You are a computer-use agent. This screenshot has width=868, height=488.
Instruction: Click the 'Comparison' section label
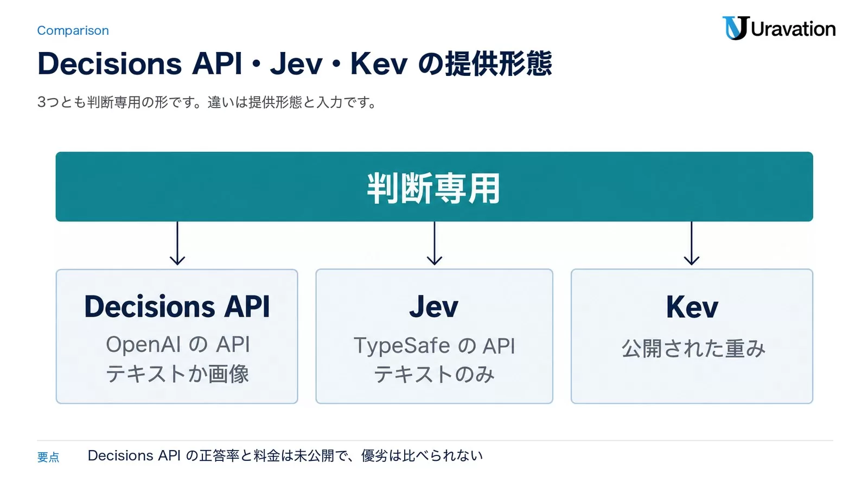coord(73,31)
